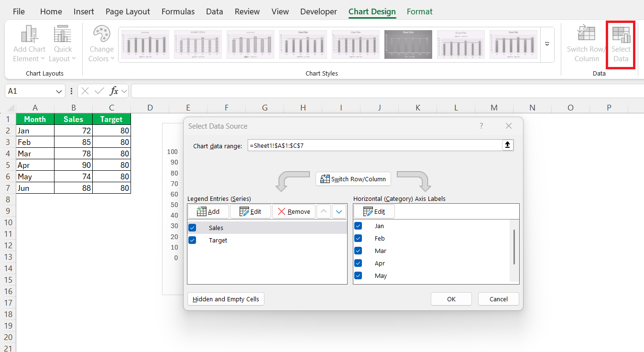Open the Page Layout tab
Screen dimensions: 644x352
[x=128, y=11]
